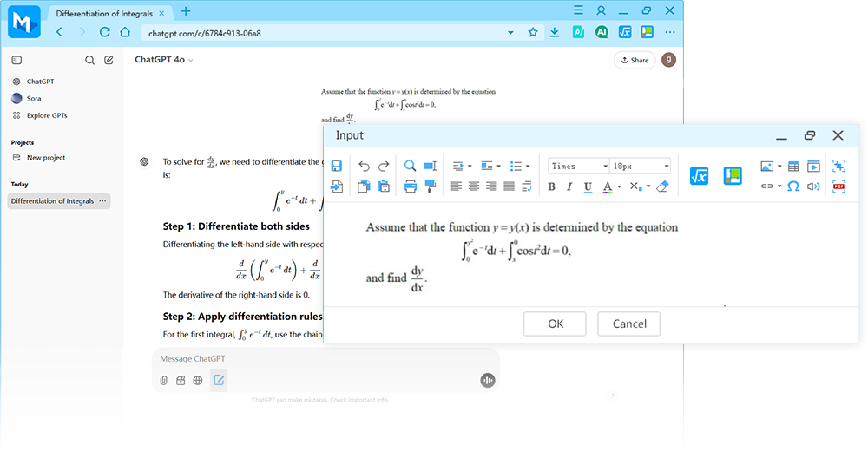Go to the browser home page
This screenshot has width=868, height=471.
click(125, 32)
